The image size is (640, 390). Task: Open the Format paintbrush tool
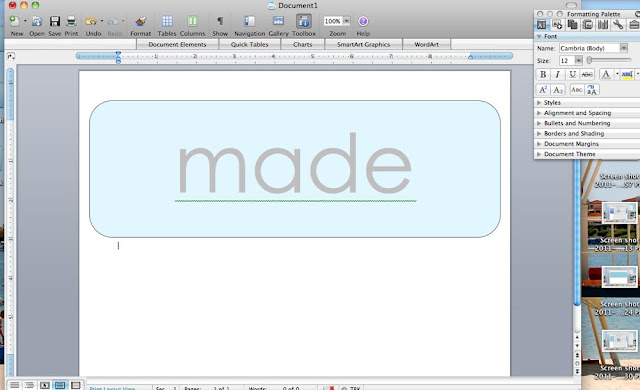(x=141, y=21)
